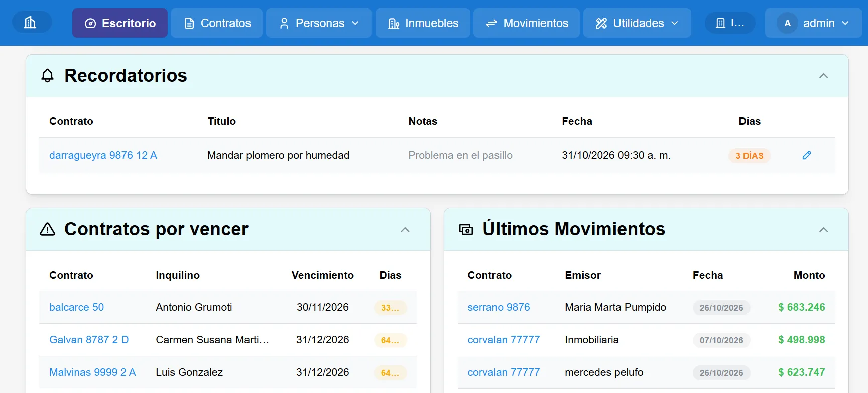Click the amount $ 498.998
868x393 pixels.
coord(801,340)
